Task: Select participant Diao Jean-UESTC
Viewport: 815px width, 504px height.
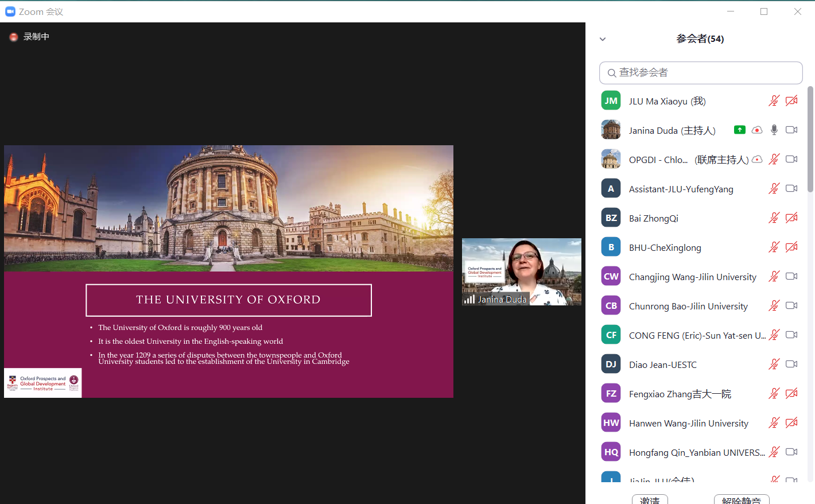Action: tap(663, 365)
